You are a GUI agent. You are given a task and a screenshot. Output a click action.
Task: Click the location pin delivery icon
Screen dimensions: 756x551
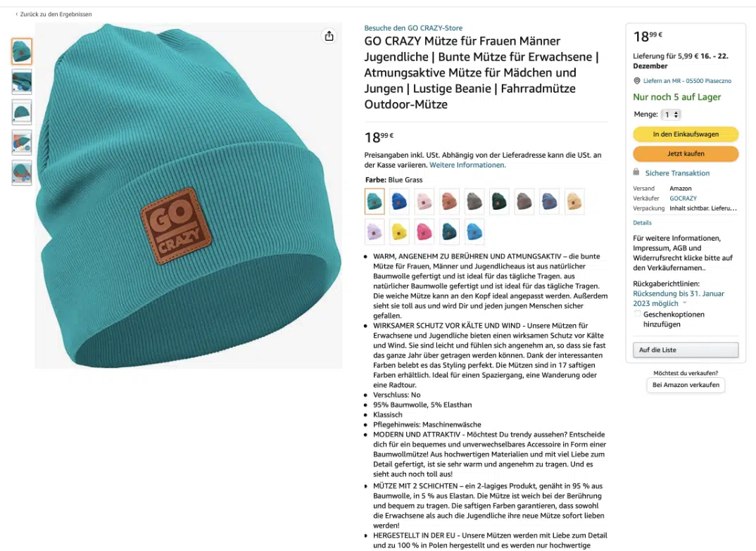tap(637, 81)
